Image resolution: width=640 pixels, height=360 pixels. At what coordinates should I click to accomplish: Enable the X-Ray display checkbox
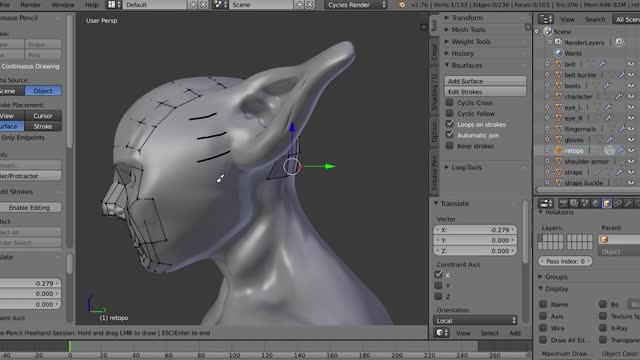point(603,328)
